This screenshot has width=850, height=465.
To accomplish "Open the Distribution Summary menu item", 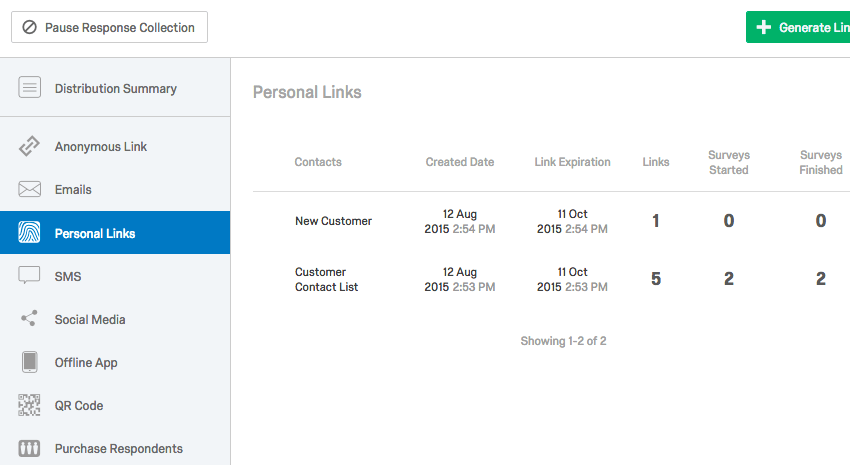I will (115, 88).
